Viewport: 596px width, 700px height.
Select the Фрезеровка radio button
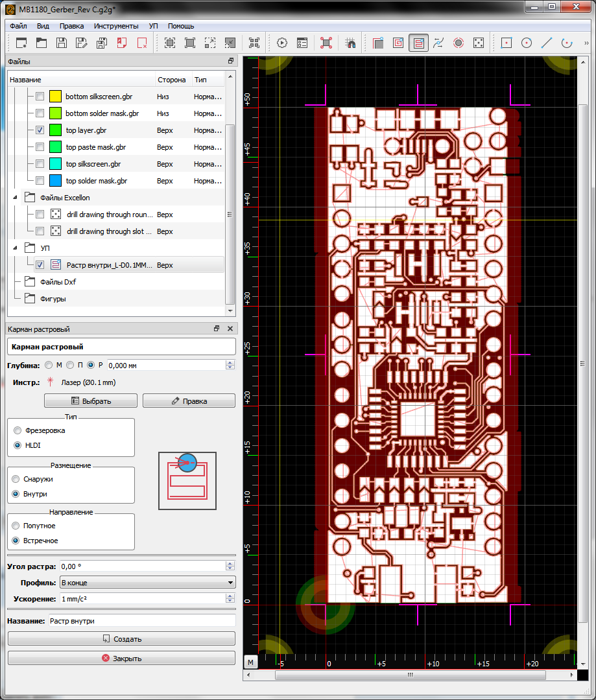tap(18, 430)
